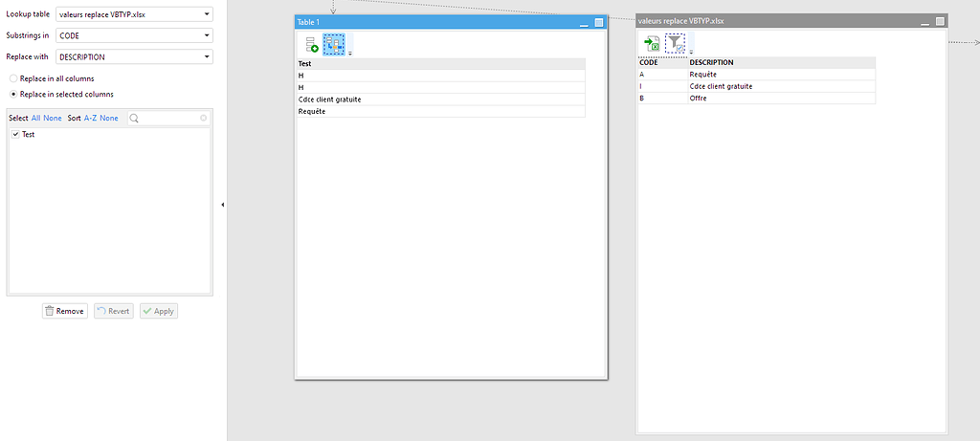This screenshot has height=441, width=980.
Task: Expand valeurs replace table action overflow arrow
Action: [x=691, y=52]
